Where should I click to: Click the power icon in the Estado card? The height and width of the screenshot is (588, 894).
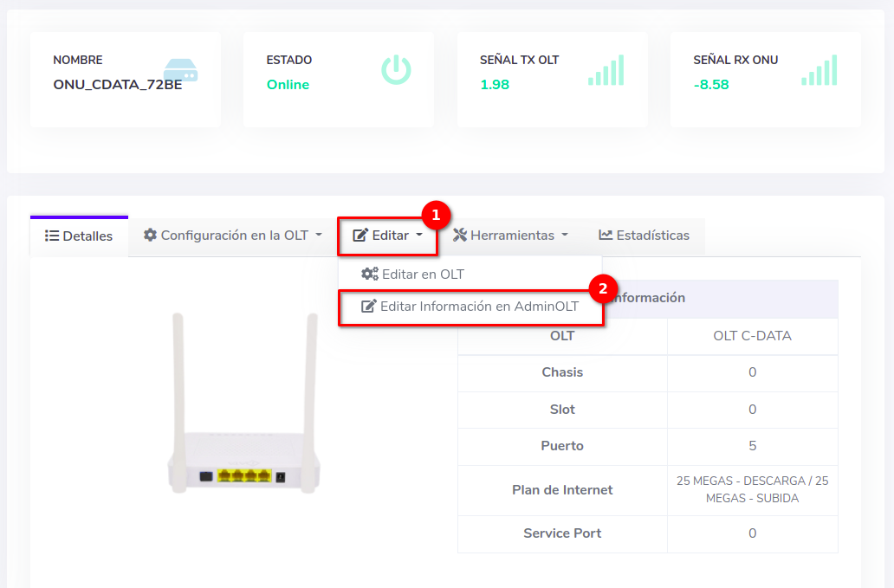point(396,70)
